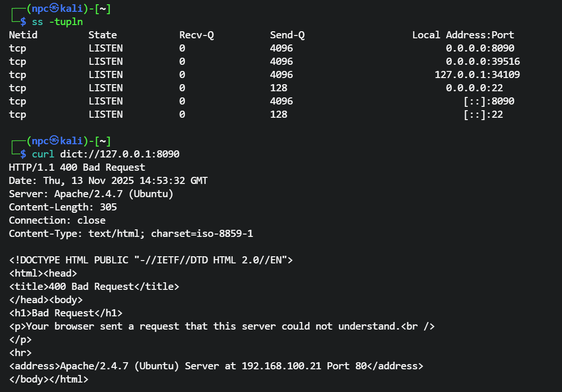Click the Kali skull icon beside the curl prompt
Image resolution: width=562 pixels, height=392 pixels.
tap(53, 141)
